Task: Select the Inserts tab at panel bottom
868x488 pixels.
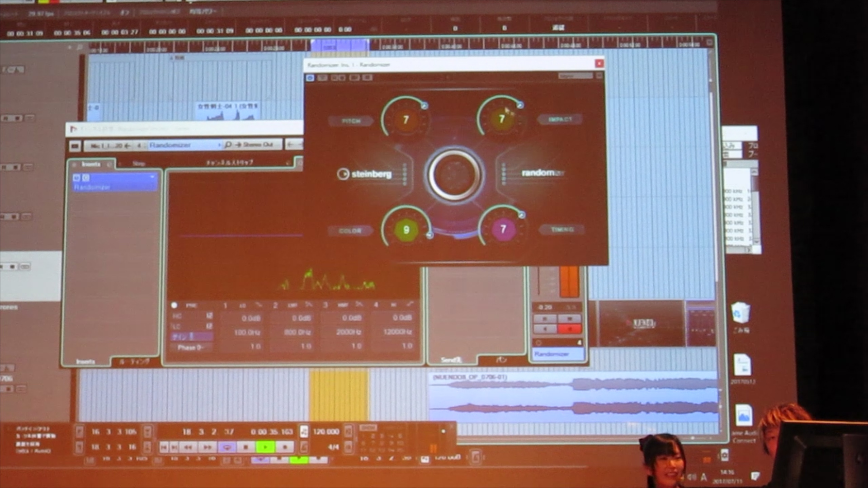Action: coord(86,361)
